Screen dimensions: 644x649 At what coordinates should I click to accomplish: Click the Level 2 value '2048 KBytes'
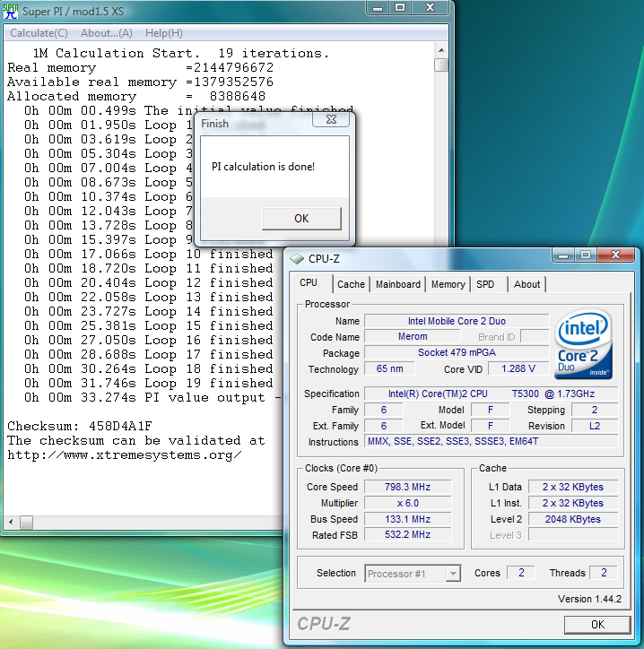[573, 519]
